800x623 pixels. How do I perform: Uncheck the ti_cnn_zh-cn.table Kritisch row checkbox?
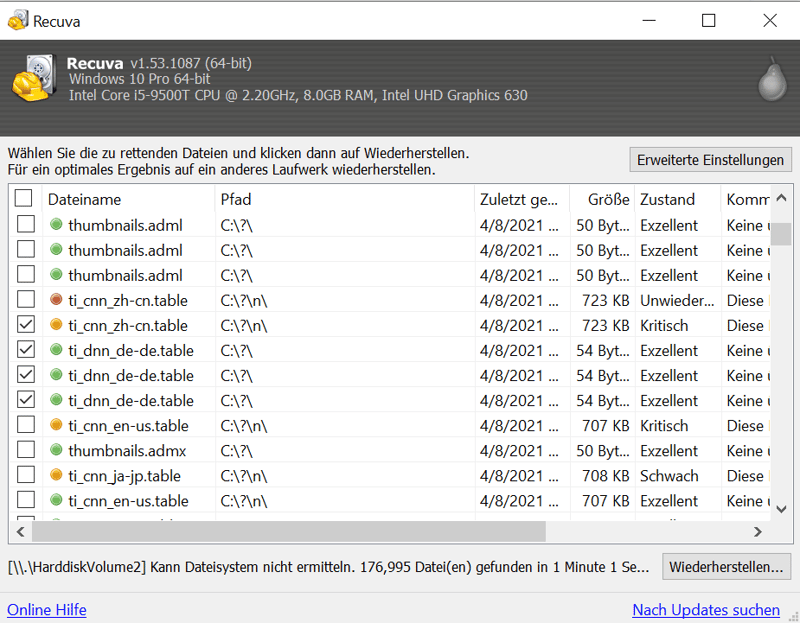(25, 325)
